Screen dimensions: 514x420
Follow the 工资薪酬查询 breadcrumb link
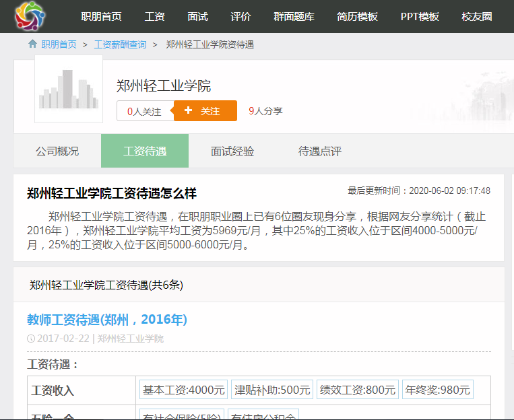[121, 44]
